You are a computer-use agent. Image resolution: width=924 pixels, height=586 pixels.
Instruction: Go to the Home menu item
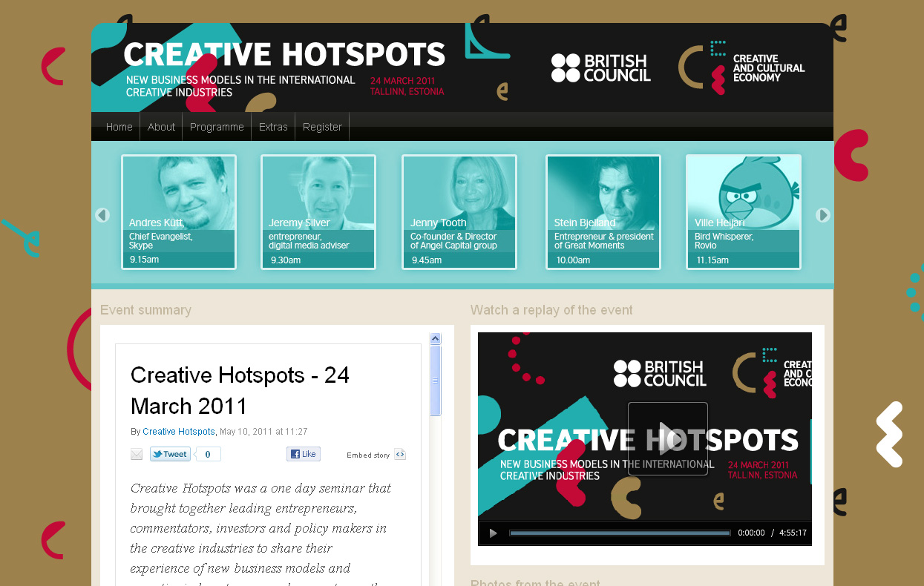click(x=119, y=127)
